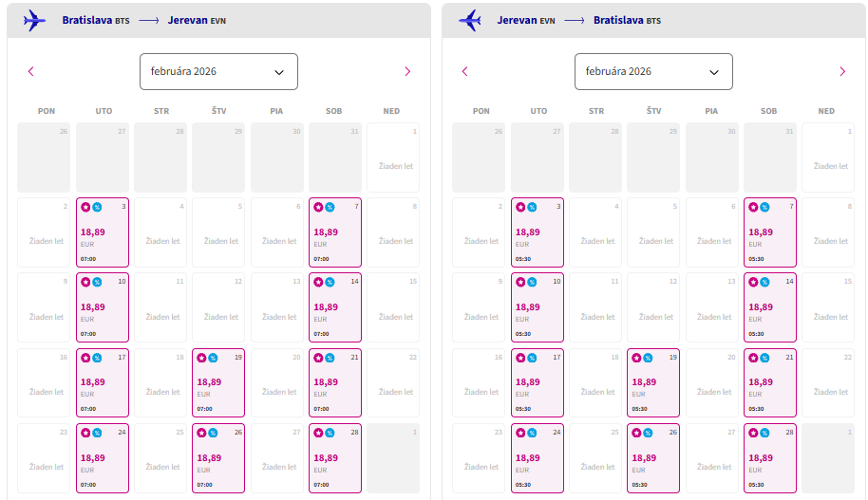The image size is (868, 500).
Task: Choose return flight on Saturday February 28
Action: [769, 458]
